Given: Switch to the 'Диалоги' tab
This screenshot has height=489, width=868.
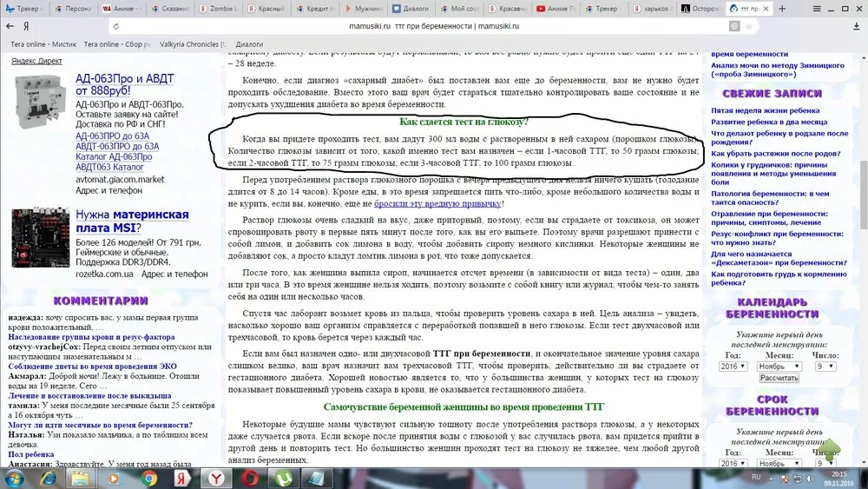Looking at the screenshot, I should (x=411, y=9).
